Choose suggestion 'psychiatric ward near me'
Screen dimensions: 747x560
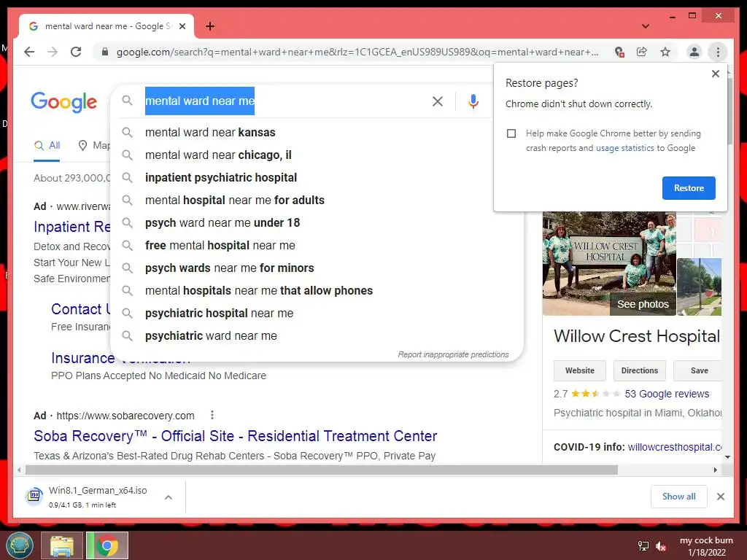pos(317,335)
